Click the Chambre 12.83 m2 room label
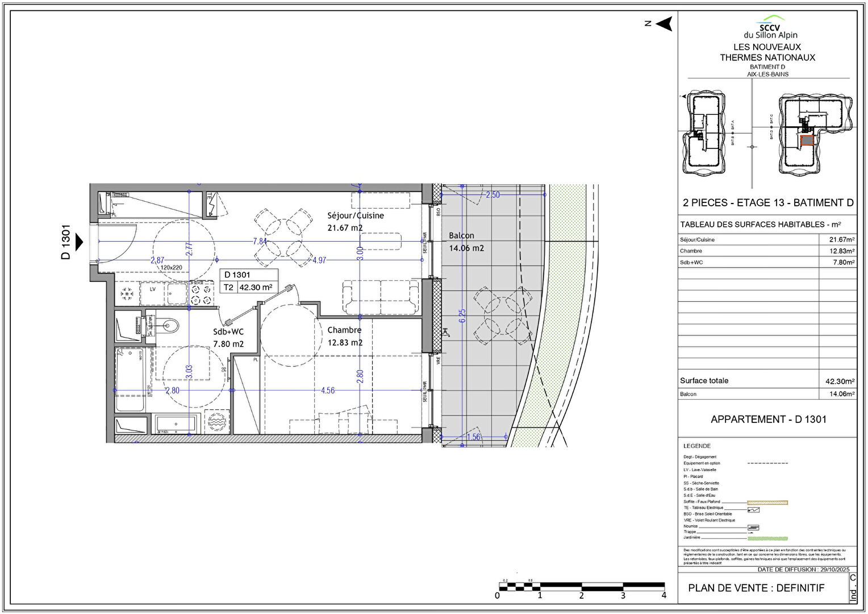This screenshot has width=868, height=614. (345, 336)
